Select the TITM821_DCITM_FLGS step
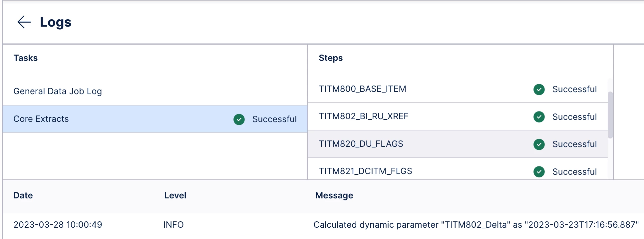Image resolution: width=644 pixels, height=239 pixels. tap(365, 171)
